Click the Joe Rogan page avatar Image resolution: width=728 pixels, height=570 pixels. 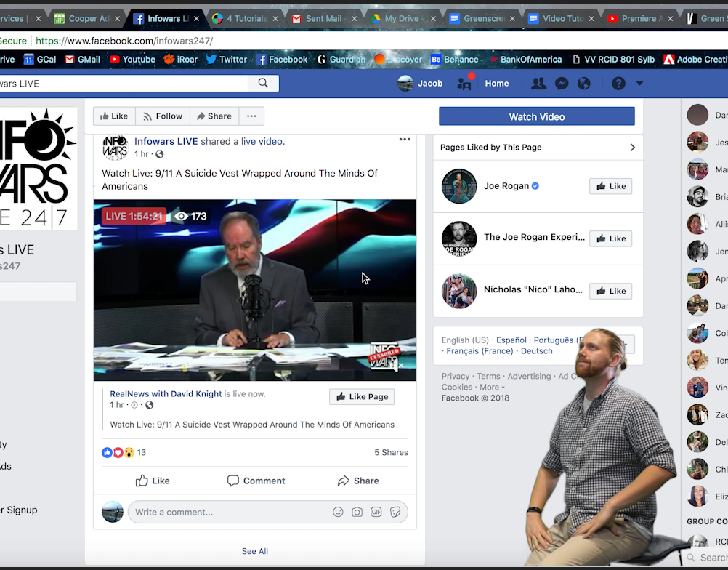tap(459, 186)
